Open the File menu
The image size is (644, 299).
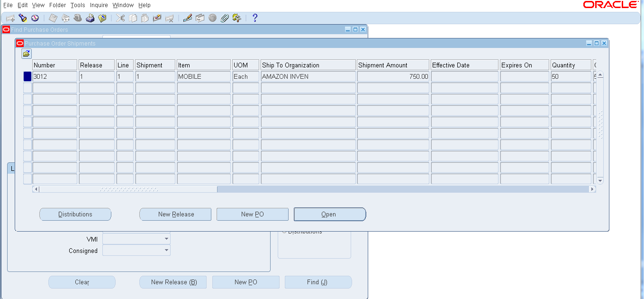click(8, 5)
